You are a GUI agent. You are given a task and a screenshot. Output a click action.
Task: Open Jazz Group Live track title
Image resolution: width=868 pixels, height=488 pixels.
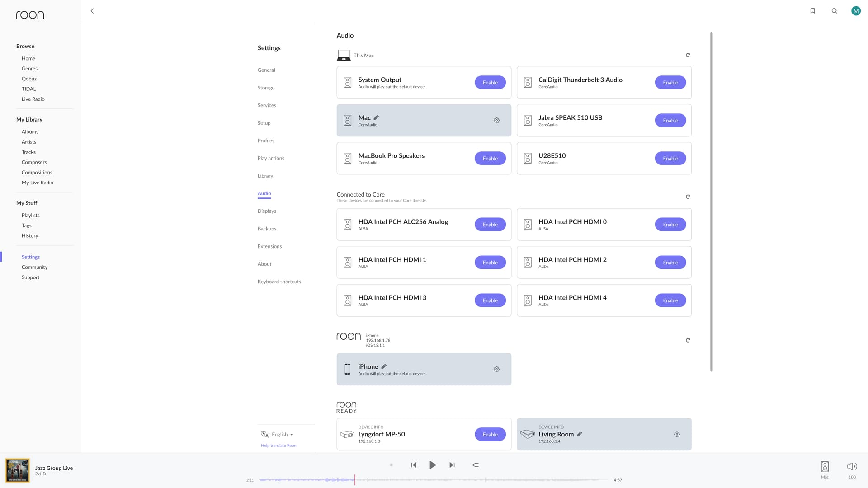click(x=54, y=468)
